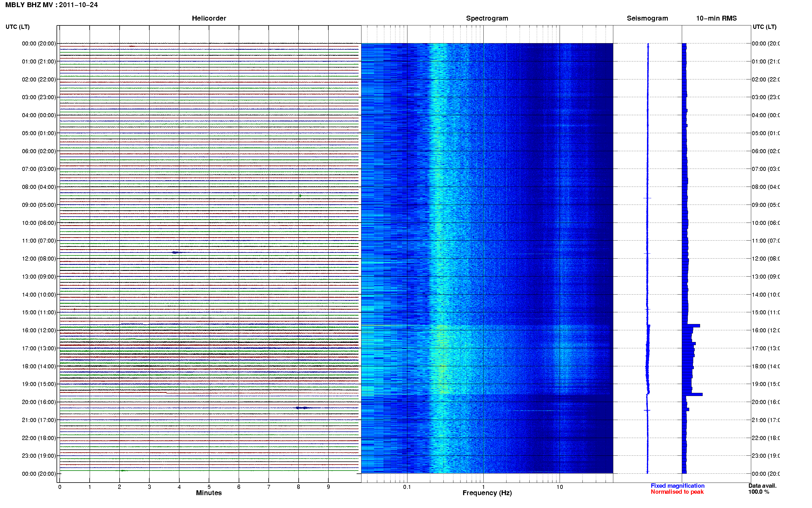The height and width of the screenshot is (508, 812).
Task: Click the MBLY BHZ MV : 2011-10-24 title
Action: pos(51,5)
